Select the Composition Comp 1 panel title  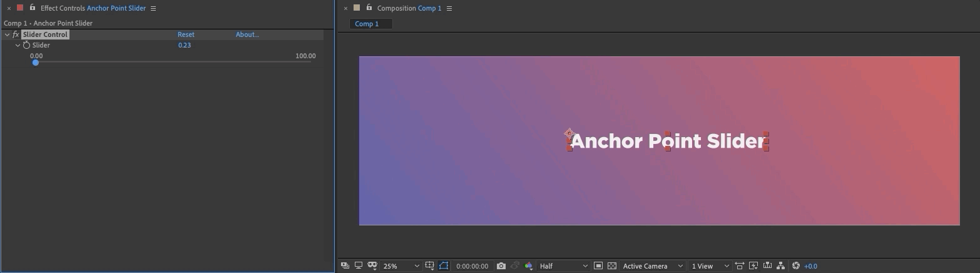click(x=409, y=8)
